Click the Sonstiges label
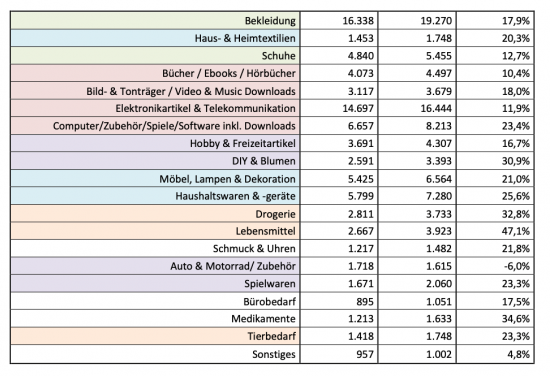 click(x=274, y=354)
